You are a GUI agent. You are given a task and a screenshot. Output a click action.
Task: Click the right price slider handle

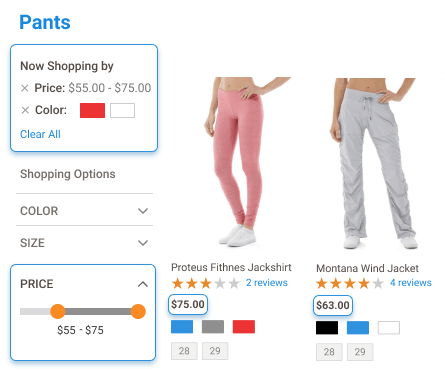pyautogui.click(x=138, y=312)
